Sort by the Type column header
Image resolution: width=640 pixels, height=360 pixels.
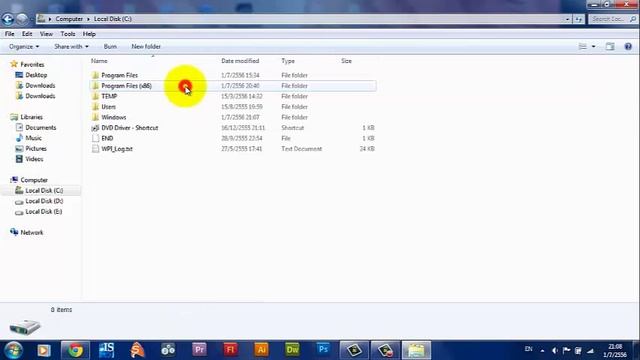(288, 61)
